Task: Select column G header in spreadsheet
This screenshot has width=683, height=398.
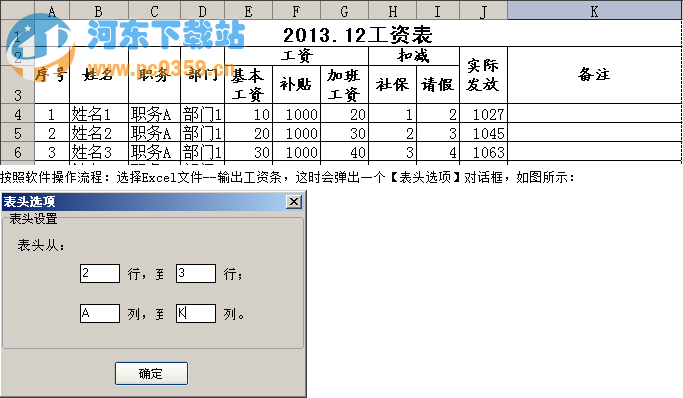Action: pos(344,11)
